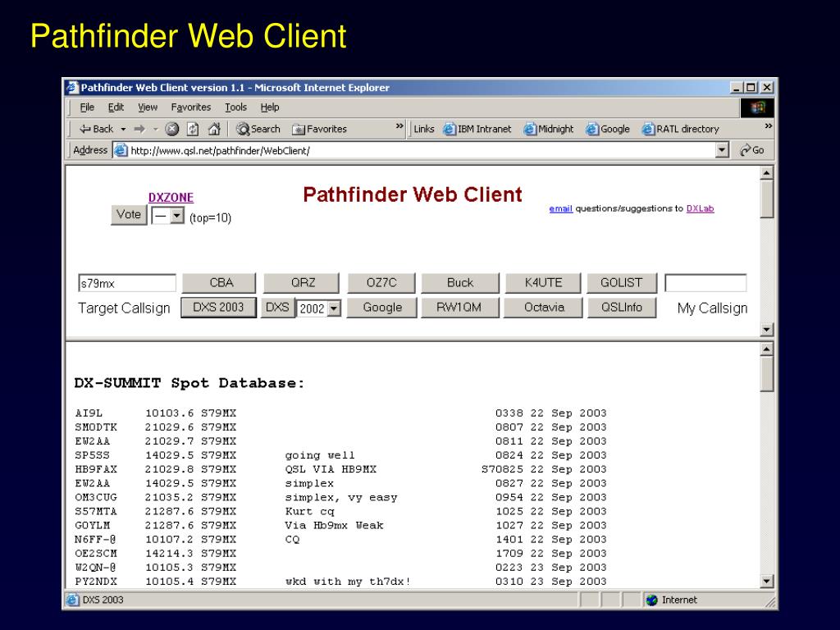Click the RW1QM button

[x=460, y=308]
